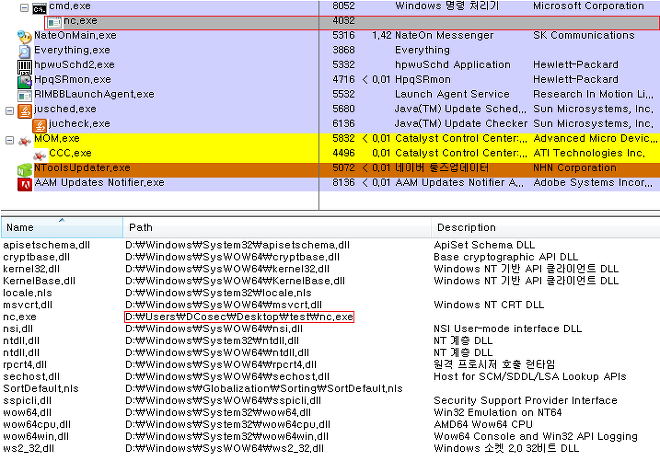Viewport: 660px width, 461px height.
Task: Select the NToolsUpdater.exe process
Action: (x=82, y=168)
